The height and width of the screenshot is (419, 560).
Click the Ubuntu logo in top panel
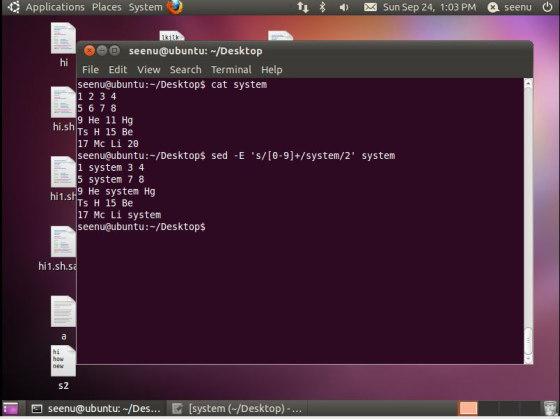pos(14,7)
